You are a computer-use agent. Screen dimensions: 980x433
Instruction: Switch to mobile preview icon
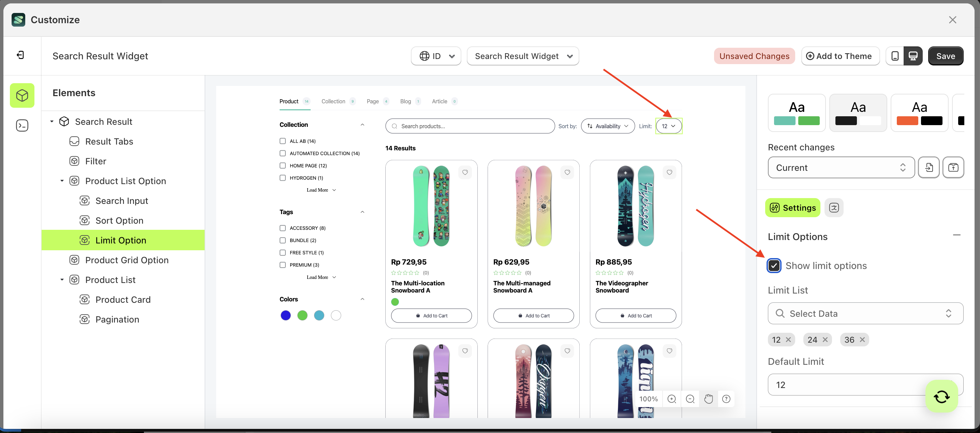click(x=895, y=56)
